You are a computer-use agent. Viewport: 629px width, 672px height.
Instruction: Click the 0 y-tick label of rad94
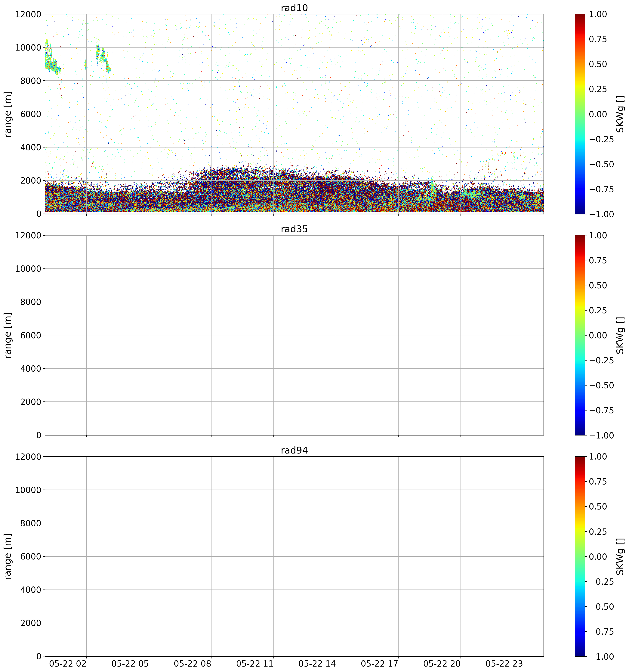(39, 656)
